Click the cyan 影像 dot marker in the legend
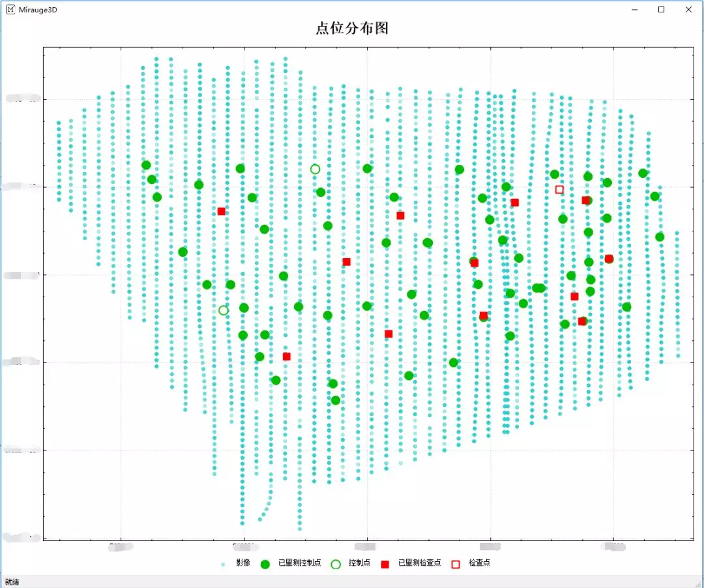The width and height of the screenshot is (704, 588). [x=224, y=563]
